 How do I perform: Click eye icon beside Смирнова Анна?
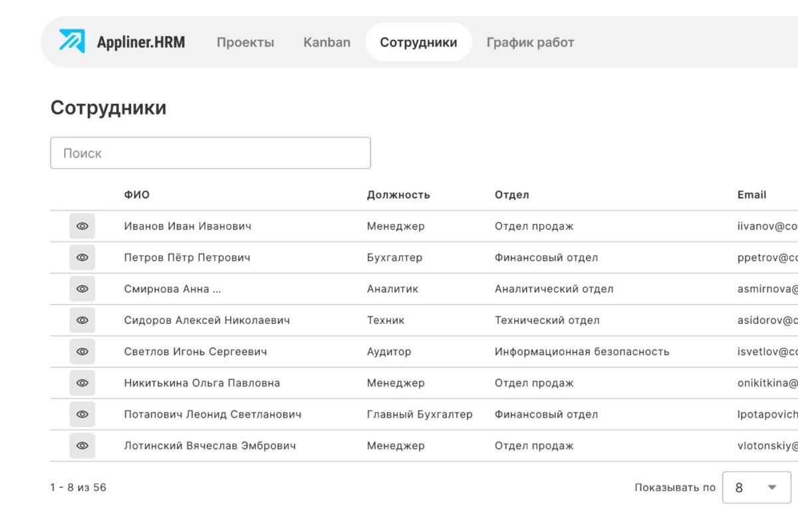[x=82, y=289]
